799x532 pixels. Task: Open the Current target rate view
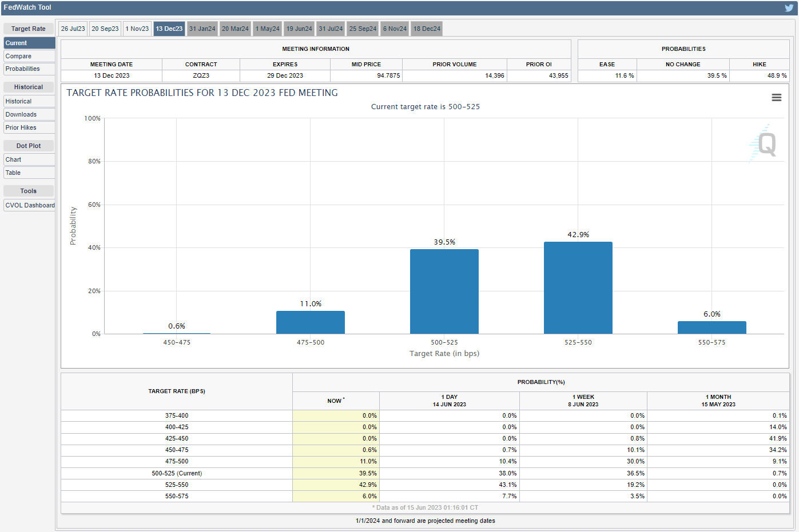coord(29,43)
